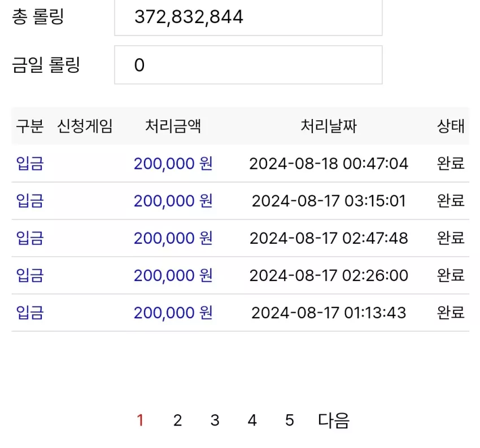Click the date 2024-08-17 02:26:00
The height and width of the screenshot is (448, 480).
pyautogui.click(x=329, y=275)
